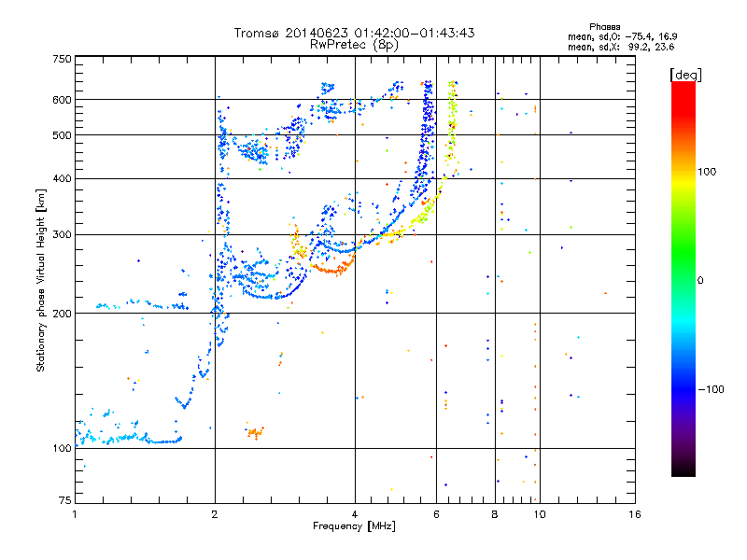This screenshot has height=560, width=747.
Task: Click the '[deg]' colorbar unit label
Action: (x=685, y=75)
